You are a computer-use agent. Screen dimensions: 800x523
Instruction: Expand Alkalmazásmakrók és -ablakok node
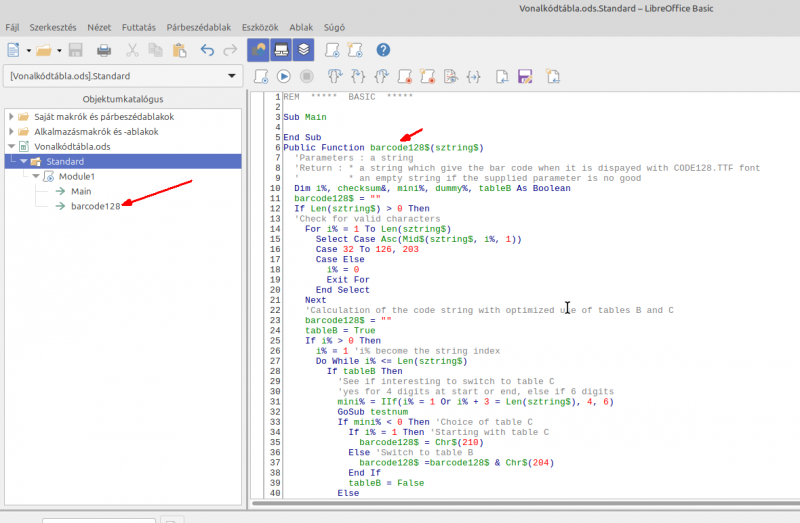click(x=11, y=132)
